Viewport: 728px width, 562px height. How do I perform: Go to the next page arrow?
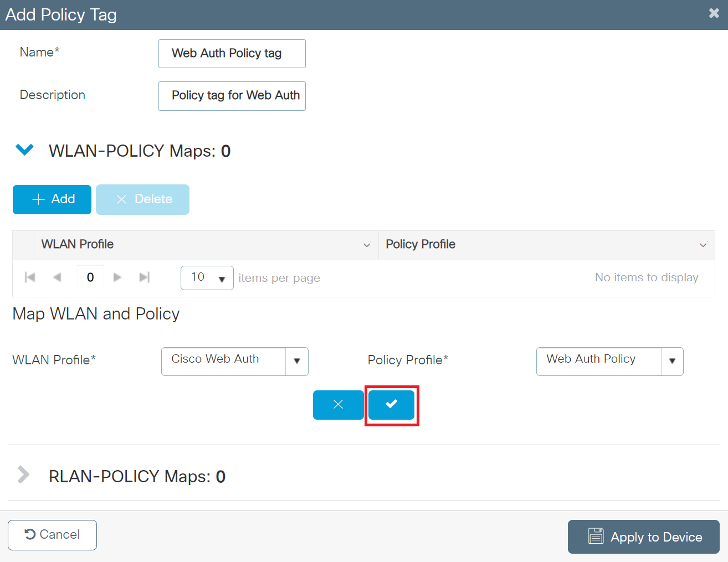[117, 277]
